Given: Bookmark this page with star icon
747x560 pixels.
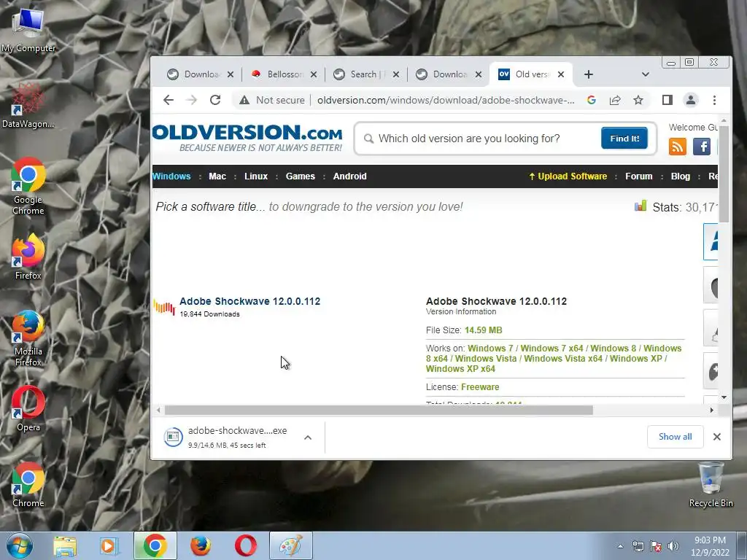Looking at the screenshot, I should tap(638, 100).
